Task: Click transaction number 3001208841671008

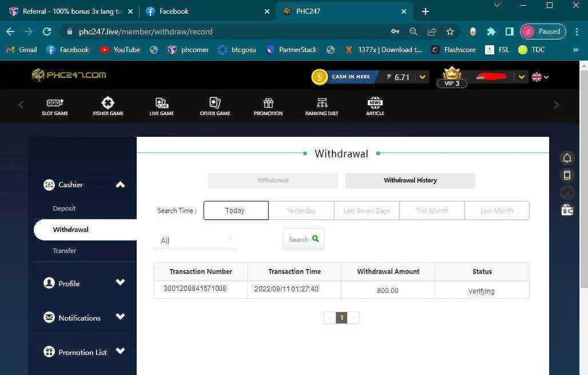Action: tap(195, 289)
